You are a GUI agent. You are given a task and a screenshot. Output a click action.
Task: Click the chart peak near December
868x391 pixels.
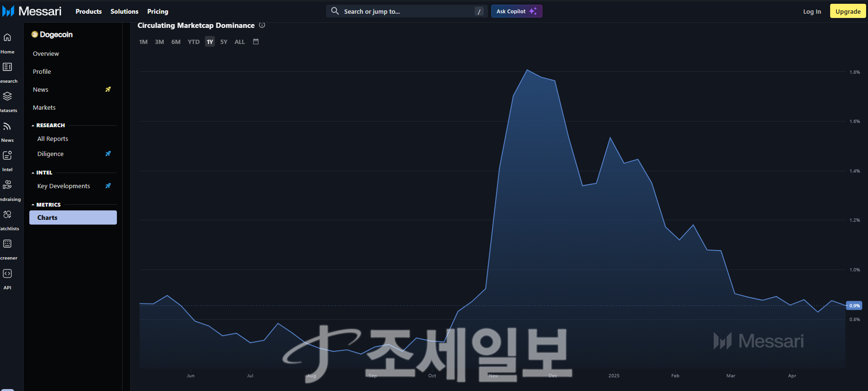[527, 70]
